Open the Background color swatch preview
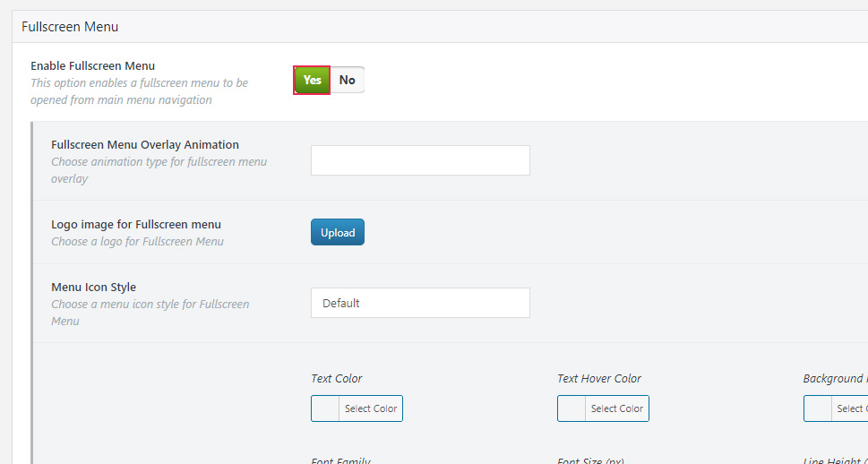The image size is (868, 464). (x=818, y=408)
